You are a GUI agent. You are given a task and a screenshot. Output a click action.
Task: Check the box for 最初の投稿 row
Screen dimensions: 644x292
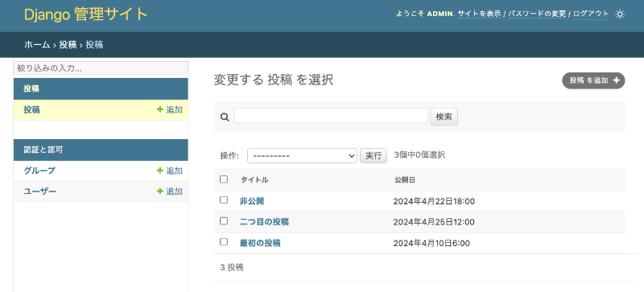coord(224,242)
